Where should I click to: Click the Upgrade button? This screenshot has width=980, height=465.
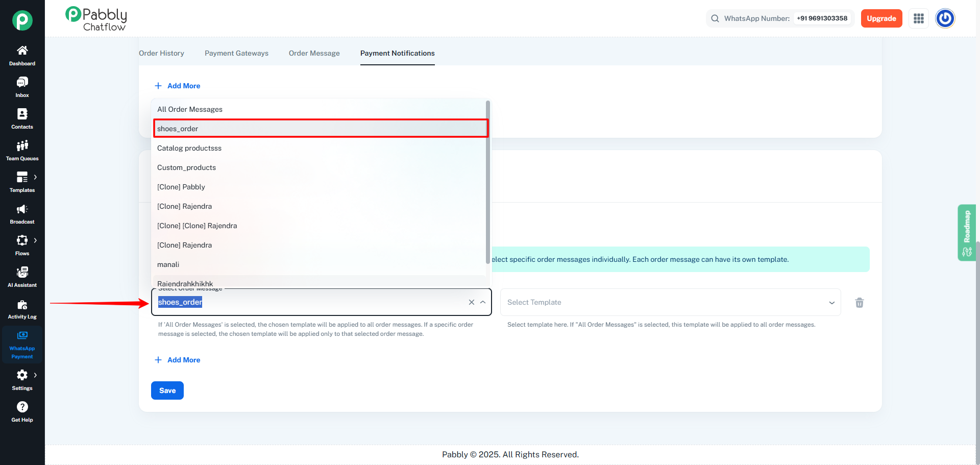[881, 18]
